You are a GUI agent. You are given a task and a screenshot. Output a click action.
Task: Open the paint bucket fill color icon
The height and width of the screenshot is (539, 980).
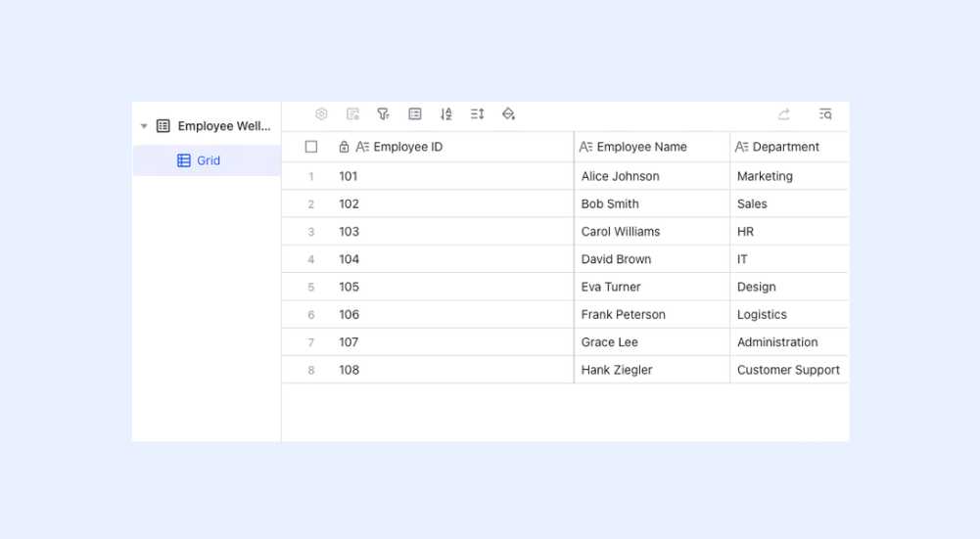[x=508, y=113]
